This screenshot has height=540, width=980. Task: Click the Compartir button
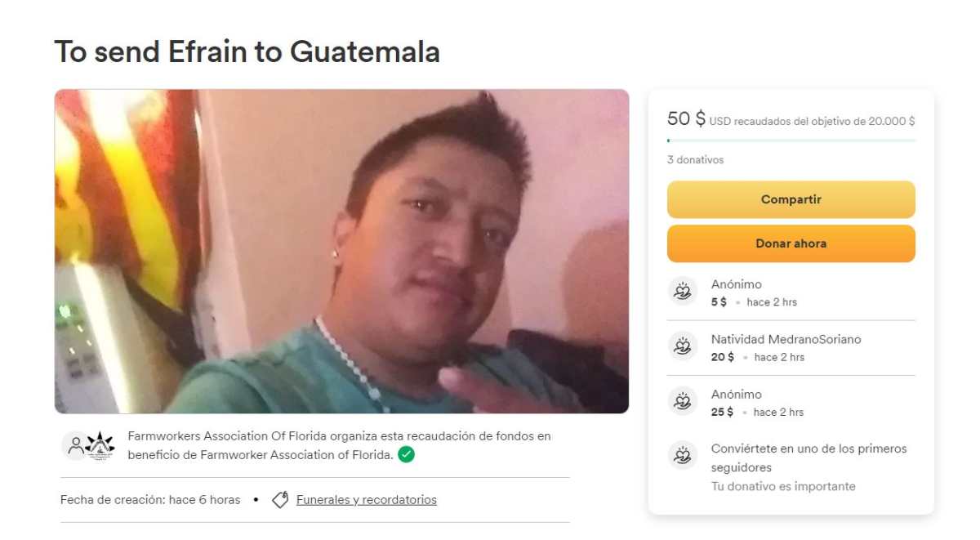pyautogui.click(x=791, y=199)
